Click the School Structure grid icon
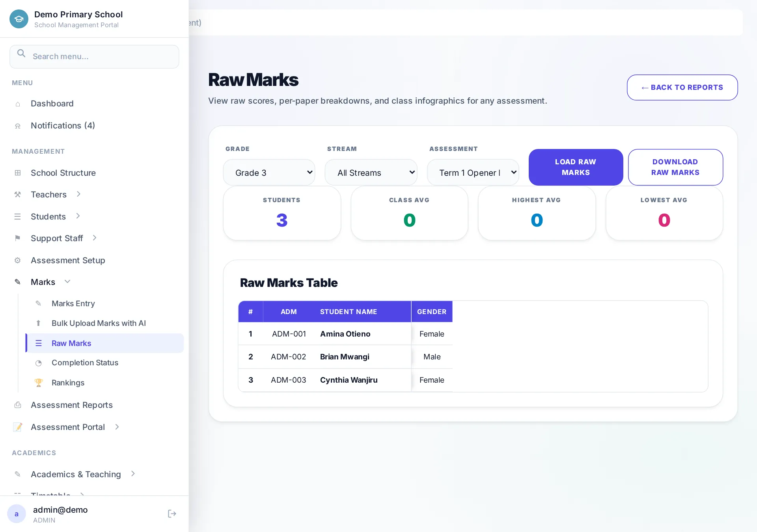Image resolution: width=757 pixels, height=532 pixels. (x=18, y=173)
